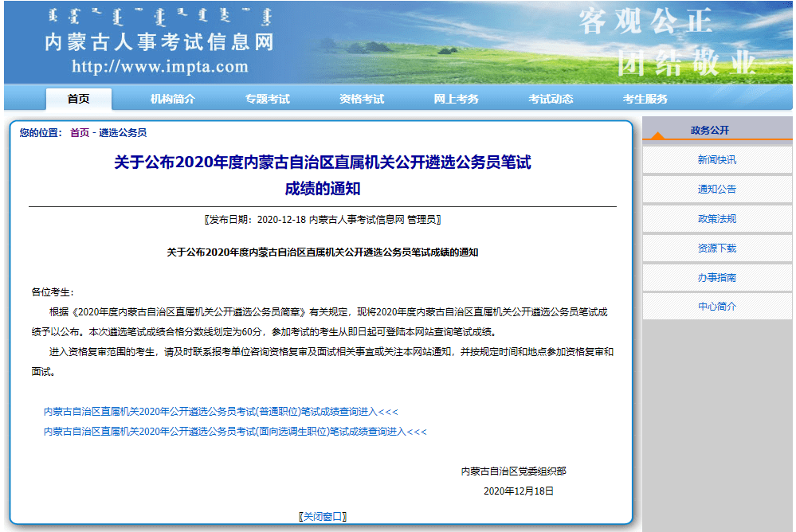Viewport: 796px width, 532px height.
Task: Open 办事指南 in the sidebar
Action: click(717, 278)
